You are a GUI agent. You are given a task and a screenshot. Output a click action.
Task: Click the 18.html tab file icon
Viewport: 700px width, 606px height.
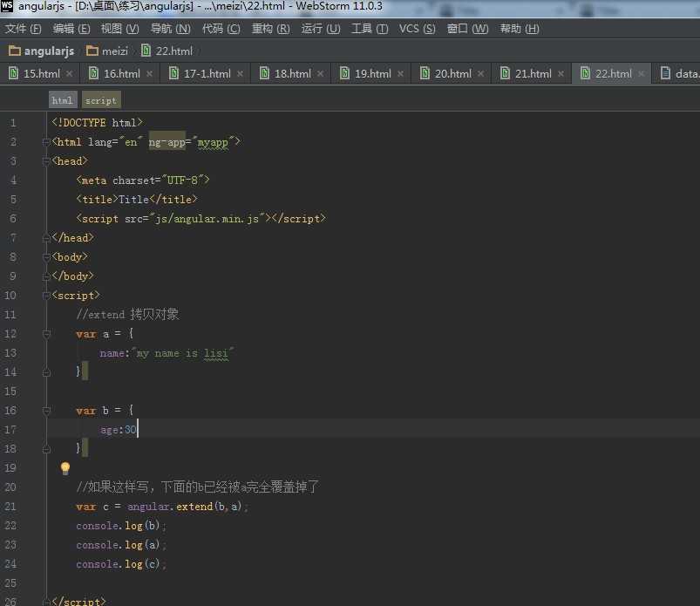tap(265, 73)
